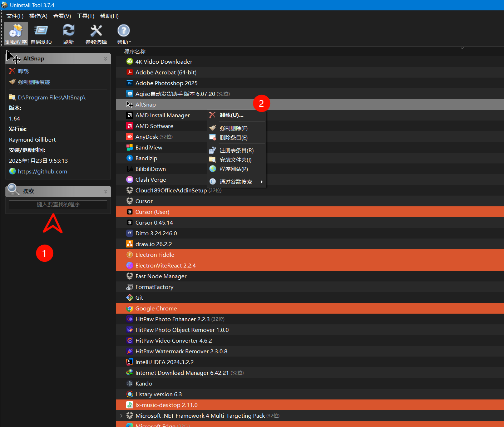Select BilibiliDown icon
This screenshot has width=504, height=427.
[x=130, y=169]
